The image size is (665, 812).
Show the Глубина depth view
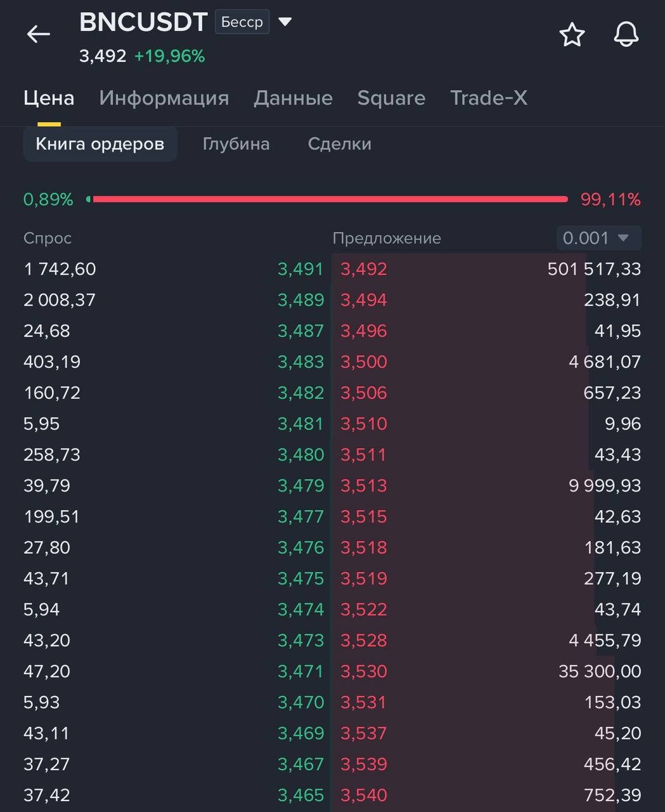click(x=236, y=144)
